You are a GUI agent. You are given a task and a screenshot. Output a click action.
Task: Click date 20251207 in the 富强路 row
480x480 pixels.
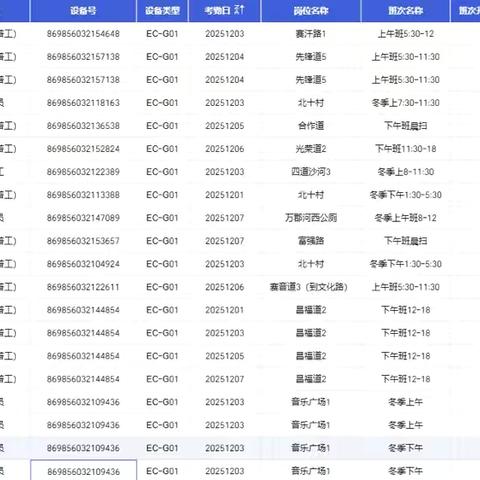pyautogui.click(x=225, y=241)
